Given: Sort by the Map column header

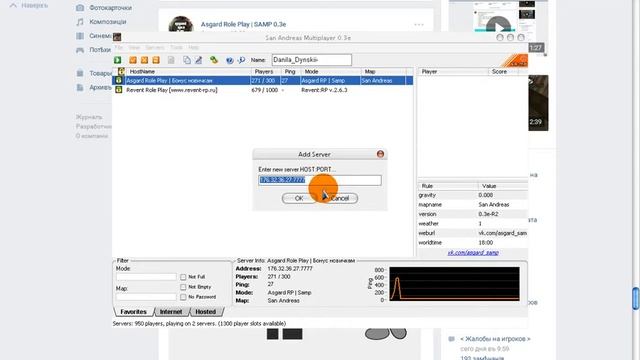Looking at the screenshot, I should [x=384, y=71].
